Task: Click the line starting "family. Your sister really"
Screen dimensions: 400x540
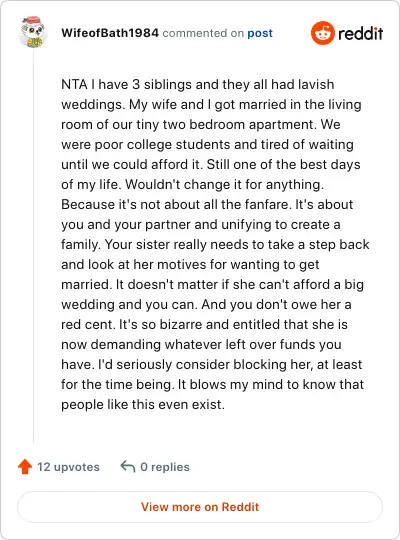Action: click(215, 245)
